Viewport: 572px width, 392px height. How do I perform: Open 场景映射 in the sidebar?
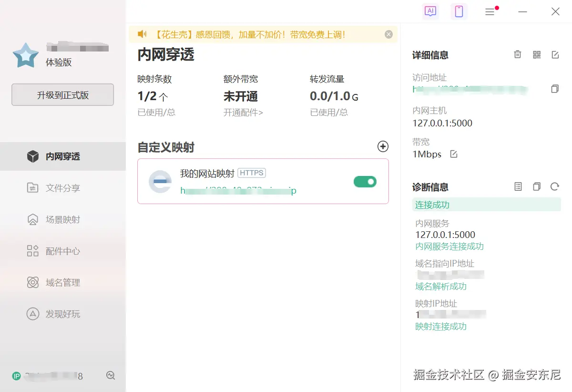63,219
